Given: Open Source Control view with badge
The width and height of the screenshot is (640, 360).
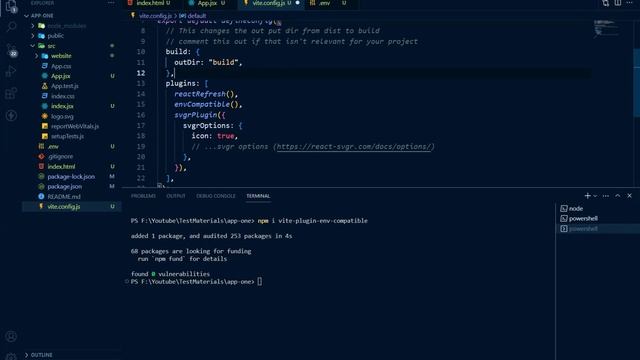Looking at the screenshot, I should pos(11,50).
